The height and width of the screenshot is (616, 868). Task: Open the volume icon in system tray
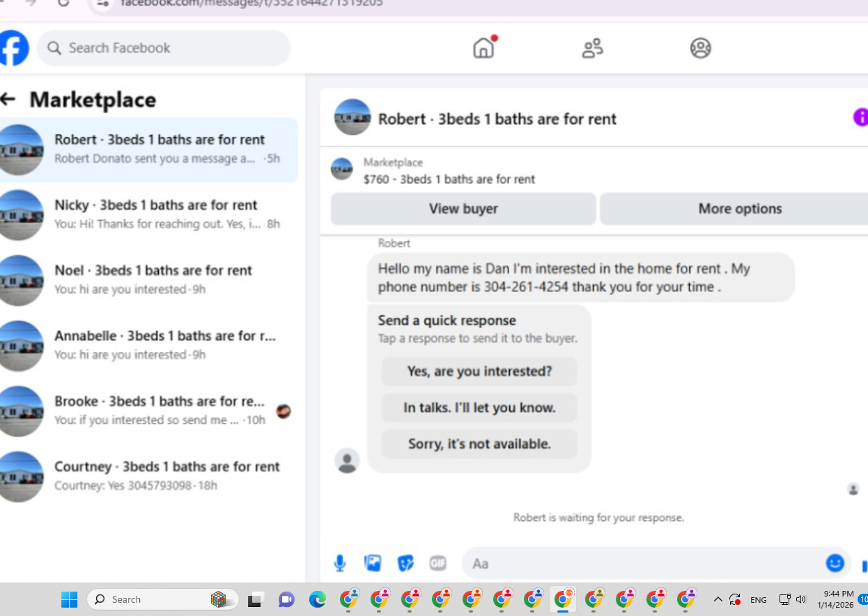[x=801, y=599]
